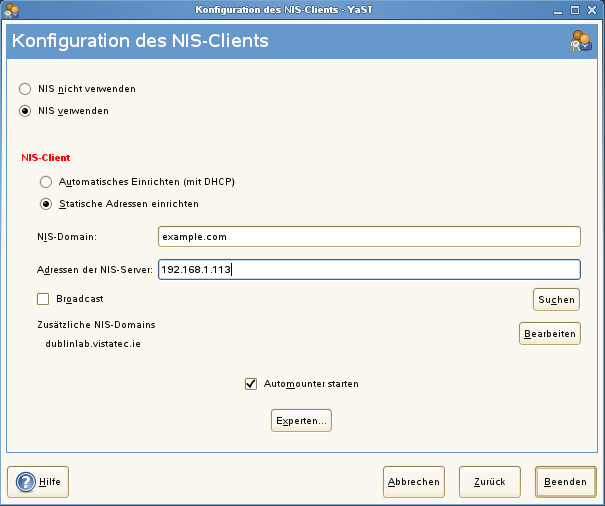605x506 pixels.
Task: Select the 'NIS nicht verwenden' option
Action: 25,89
